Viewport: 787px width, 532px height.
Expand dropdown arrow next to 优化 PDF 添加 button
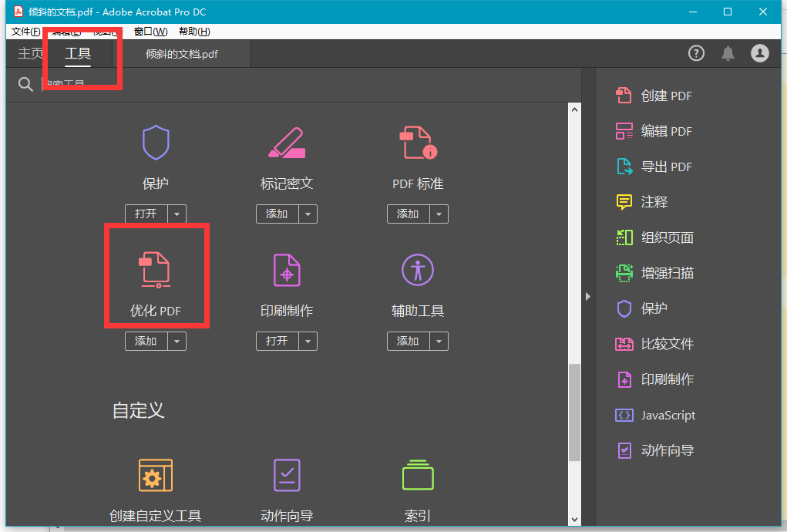[177, 342]
